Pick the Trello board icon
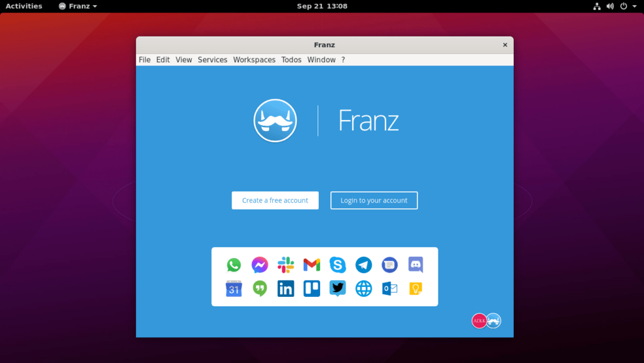 click(x=312, y=289)
